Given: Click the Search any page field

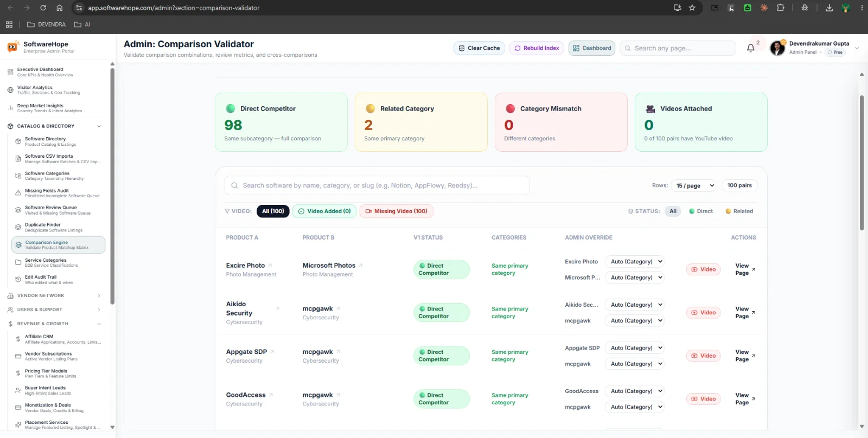Looking at the screenshot, I should click(678, 48).
